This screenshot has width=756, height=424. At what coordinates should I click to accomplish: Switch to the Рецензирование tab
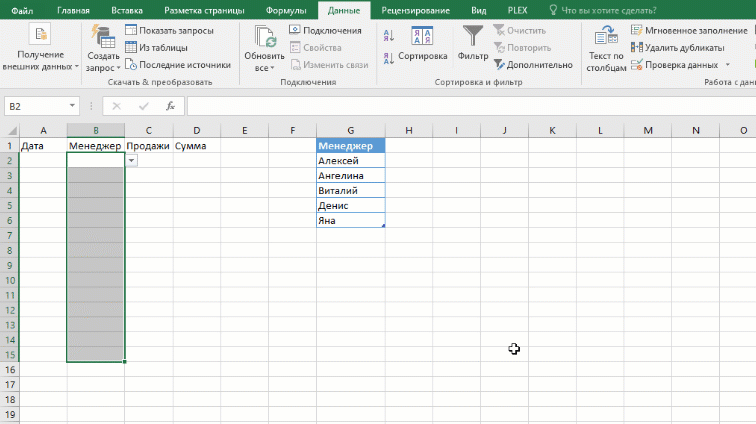416,10
